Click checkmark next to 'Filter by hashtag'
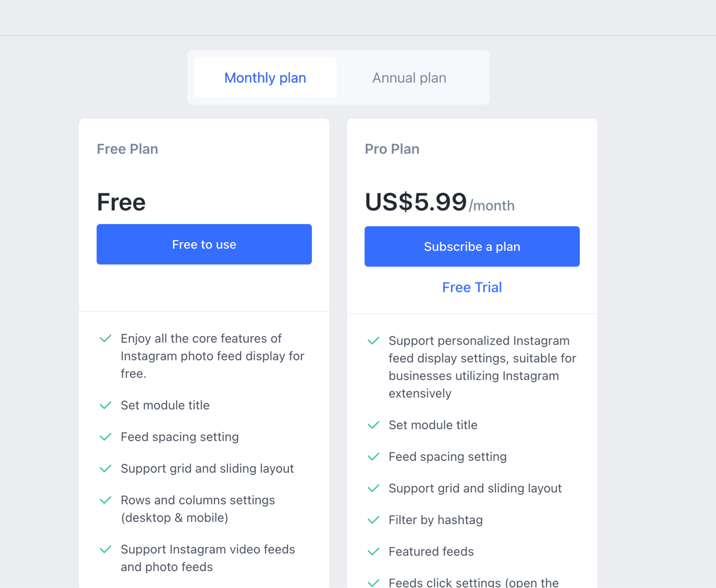The width and height of the screenshot is (716, 588). [373, 519]
